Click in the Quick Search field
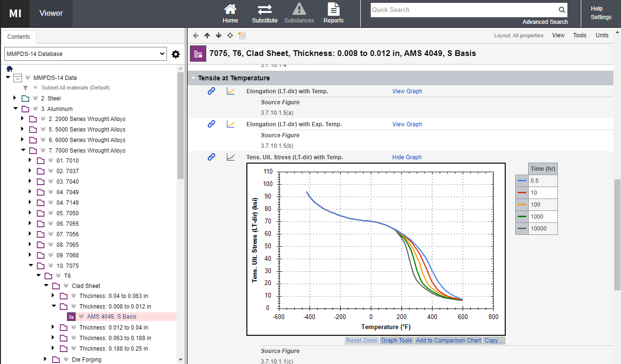This screenshot has width=621, height=364. point(464,10)
